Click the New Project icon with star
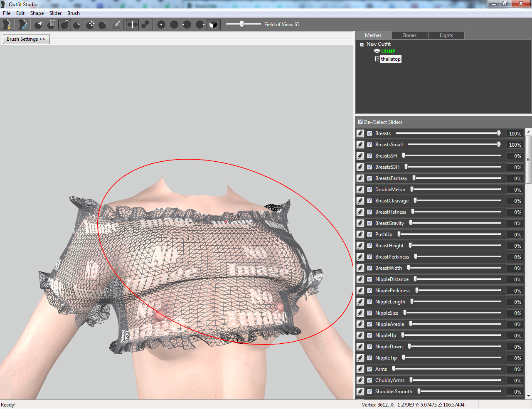 (7, 25)
